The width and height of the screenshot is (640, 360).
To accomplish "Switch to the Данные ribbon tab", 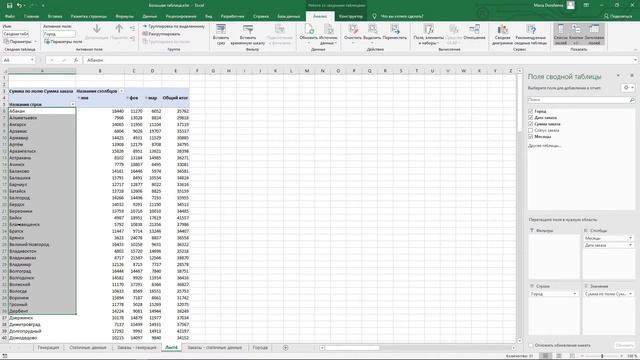I will (x=149, y=16).
